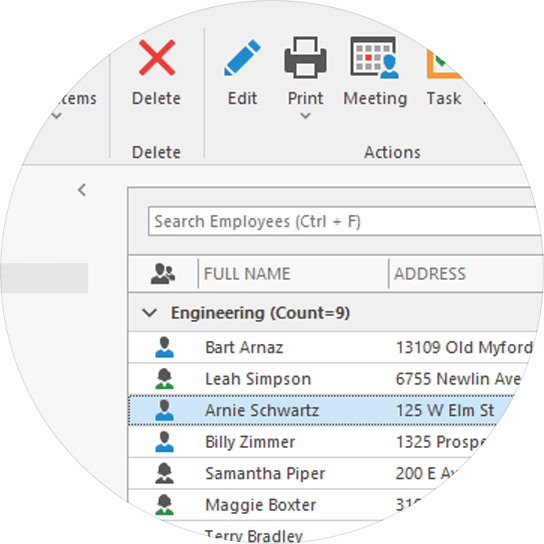This screenshot has height=544, width=544.
Task: Collapse the left navigation pane arrow
Action: pos(82,190)
